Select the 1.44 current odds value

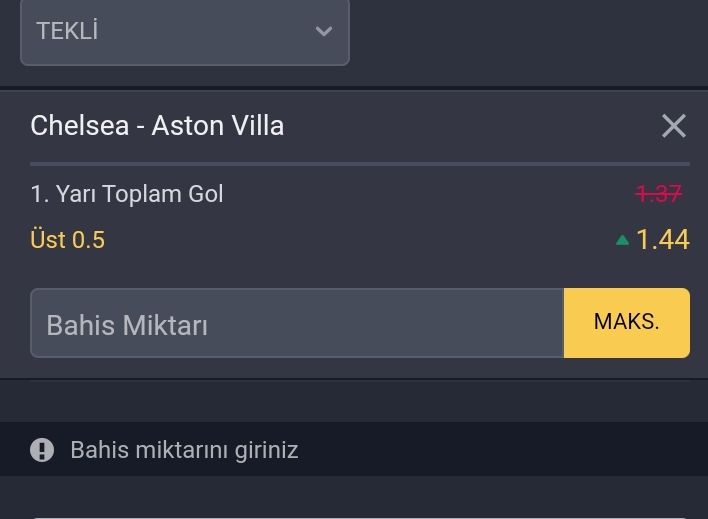pyautogui.click(x=662, y=239)
